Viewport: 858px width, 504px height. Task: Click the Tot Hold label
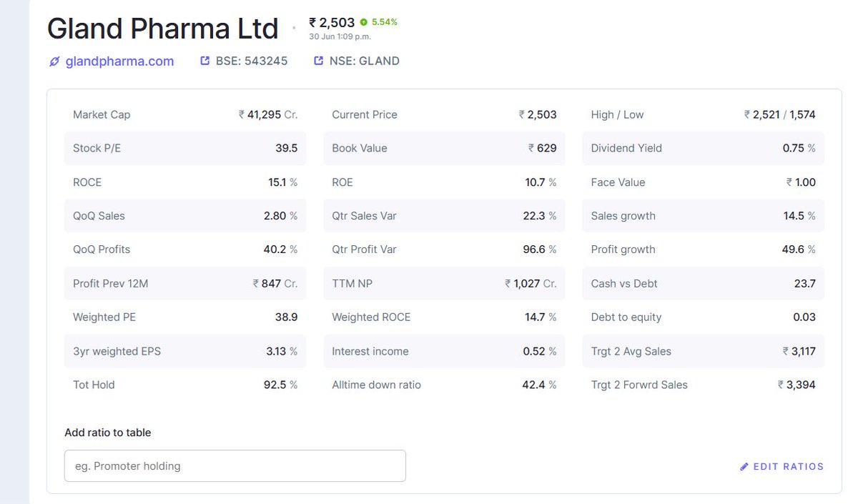coord(94,385)
